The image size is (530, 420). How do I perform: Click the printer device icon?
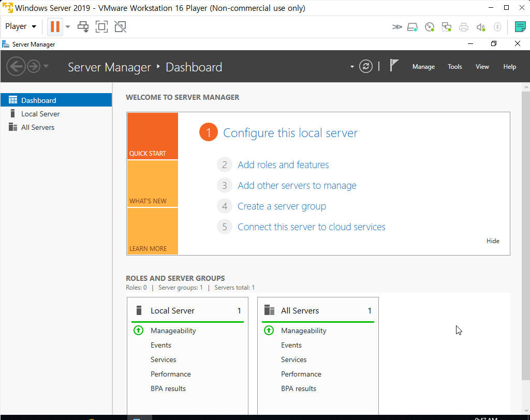pyautogui.click(x=463, y=27)
